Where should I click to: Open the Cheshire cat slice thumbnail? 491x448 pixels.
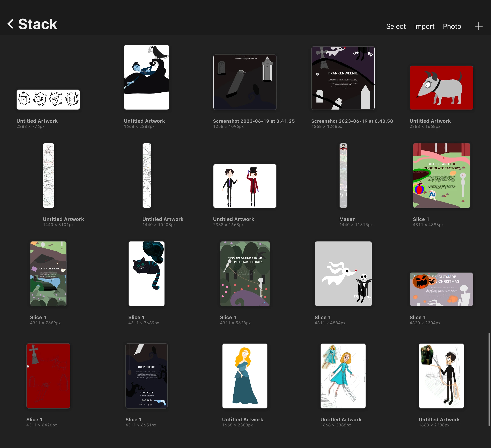(x=146, y=274)
